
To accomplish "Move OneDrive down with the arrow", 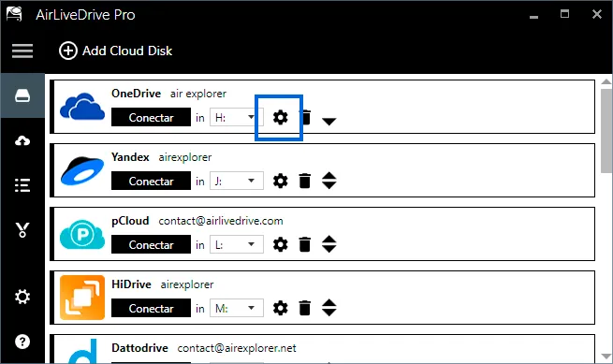I will [329, 122].
